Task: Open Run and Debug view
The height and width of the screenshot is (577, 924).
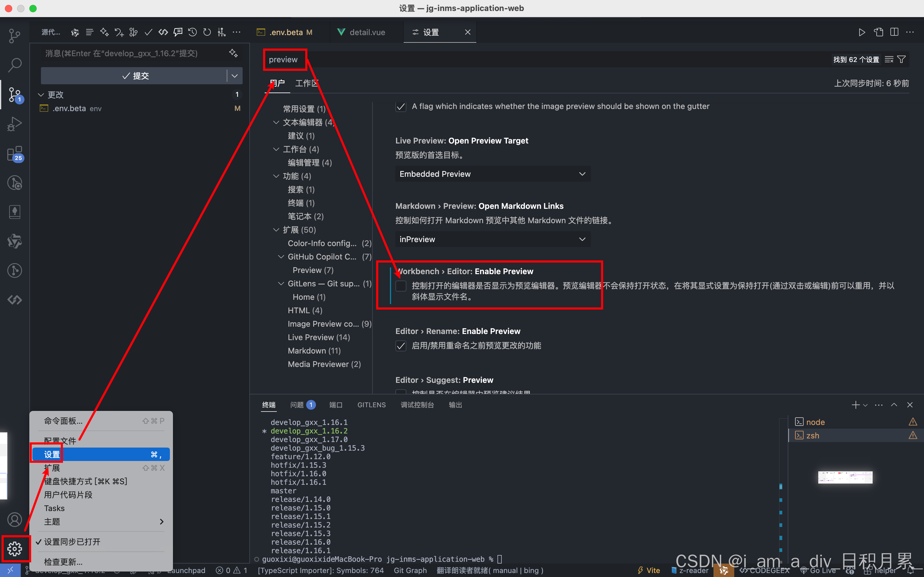Action: coord(14,124)
